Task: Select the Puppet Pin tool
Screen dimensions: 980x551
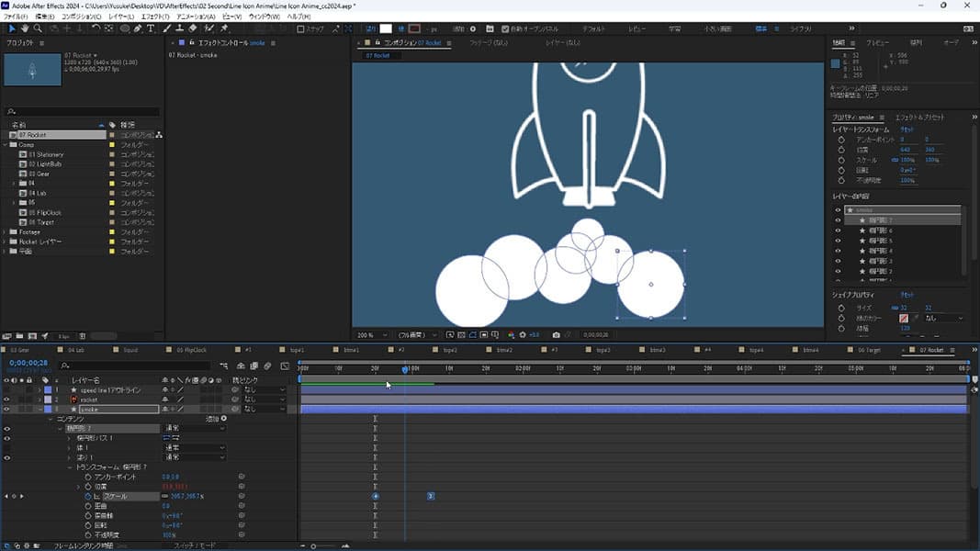Action: 225,28
